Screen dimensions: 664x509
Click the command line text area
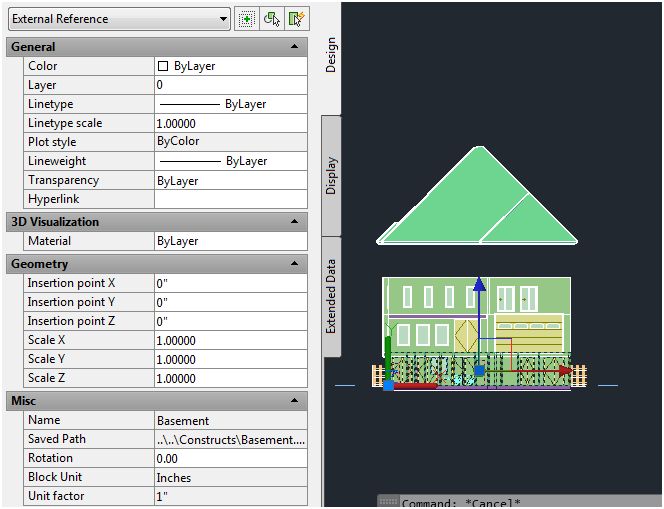529,503
